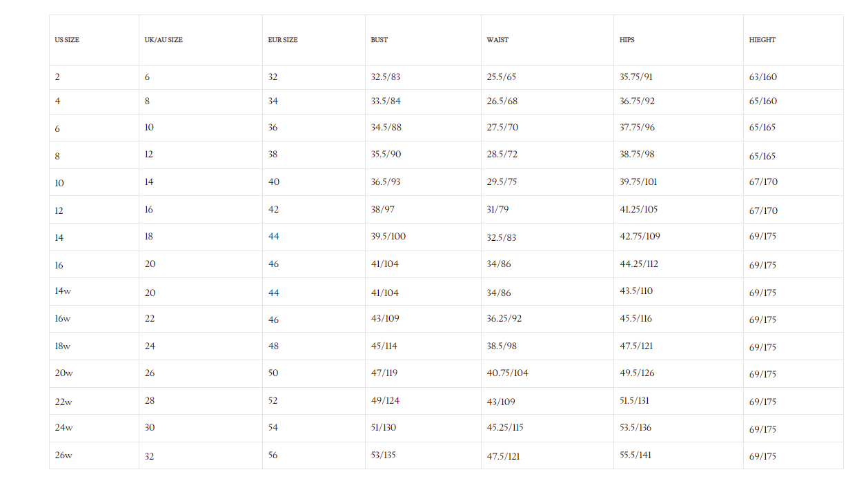The height and width of the screenshot is (481, 868).
Task: Click the US SIZE column header
Action: pyautogui.click(x=67, y=40)
